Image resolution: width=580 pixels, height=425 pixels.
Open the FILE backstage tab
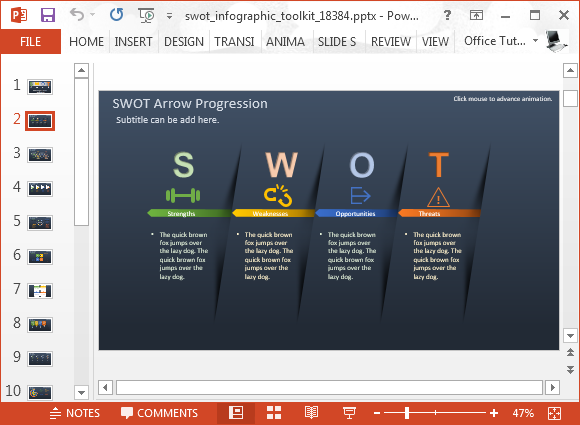(30, 41)
